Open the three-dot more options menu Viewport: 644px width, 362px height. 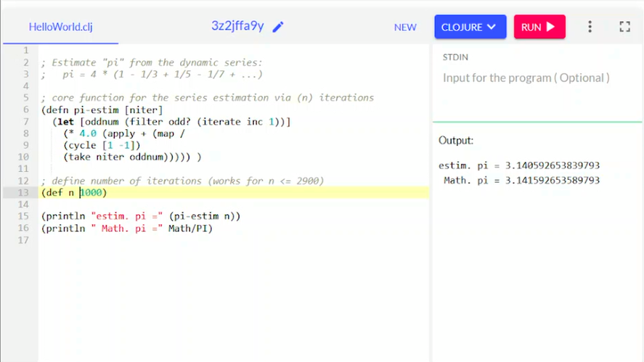(x=590, y=27)
